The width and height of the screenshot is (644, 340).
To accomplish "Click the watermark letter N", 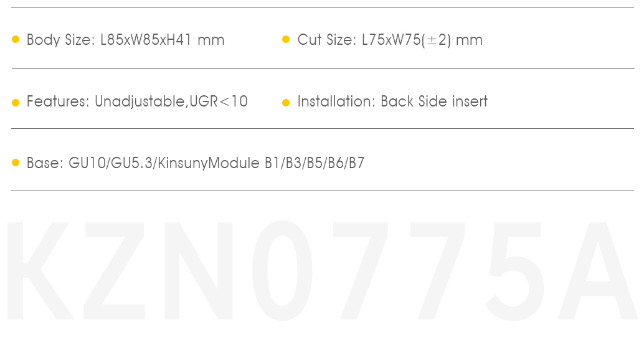I will [x=199, y=271].
